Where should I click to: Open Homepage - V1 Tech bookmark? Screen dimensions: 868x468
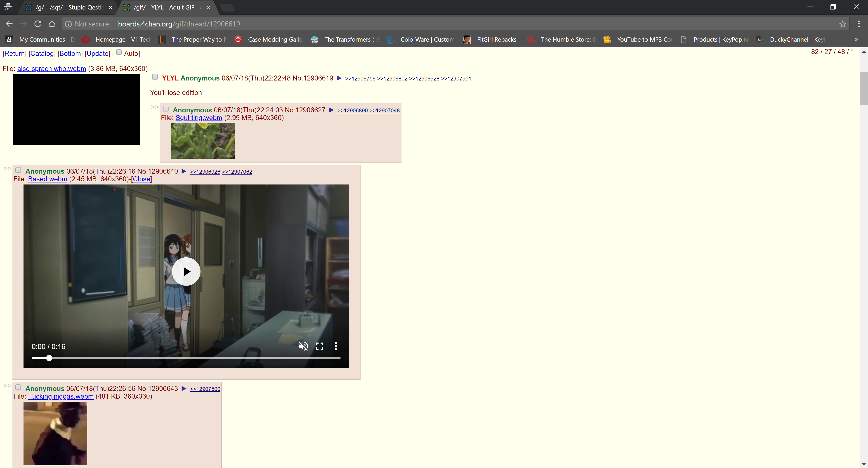pyautogui.click(x=116, y=39)
